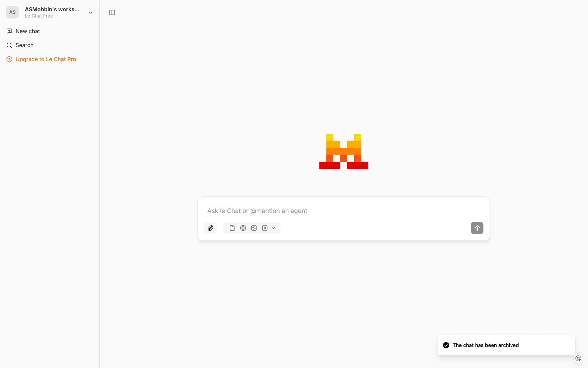Open the help lifebuoy icon
The width and height of the screenshot is (588, 368).
(x=578, y=358)
